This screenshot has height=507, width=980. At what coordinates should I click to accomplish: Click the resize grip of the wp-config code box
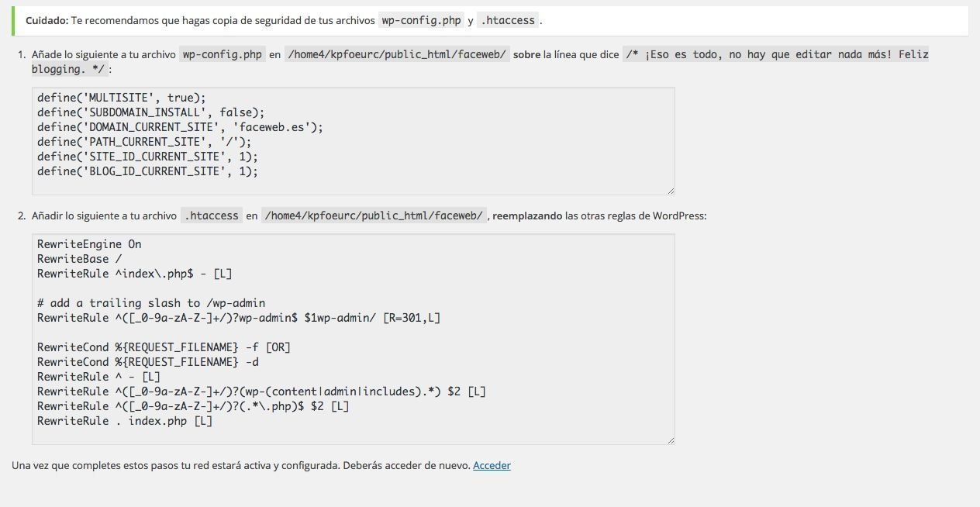[x=670, y=190]
